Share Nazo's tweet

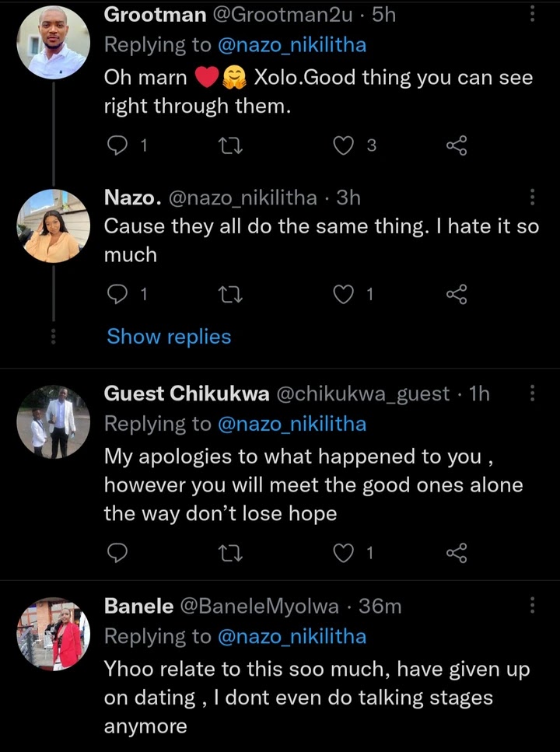[x=457, y=294]
